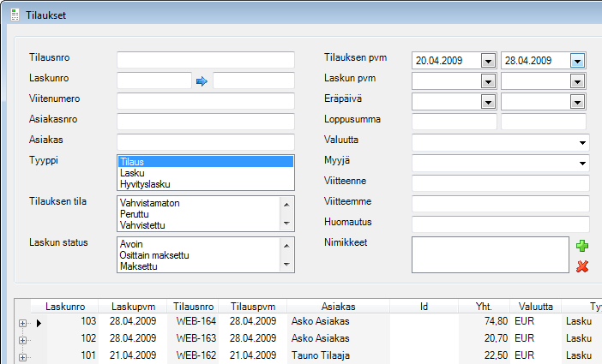
Task: Sort by Id column header
Action: click(x=424, y=307)
